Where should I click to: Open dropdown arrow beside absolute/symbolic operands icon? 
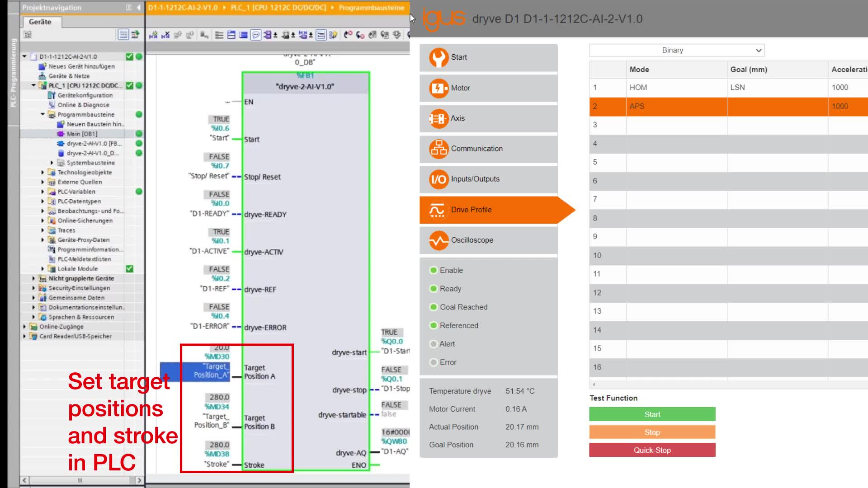click(x=275, y=35)
